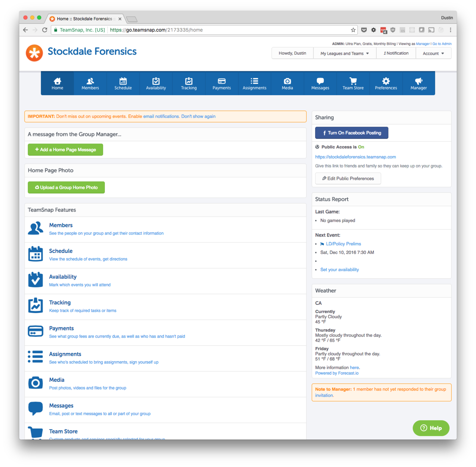Open Messages feature title link
The height and width of the screenshot is (467, 476).
[x=61, y=406]
